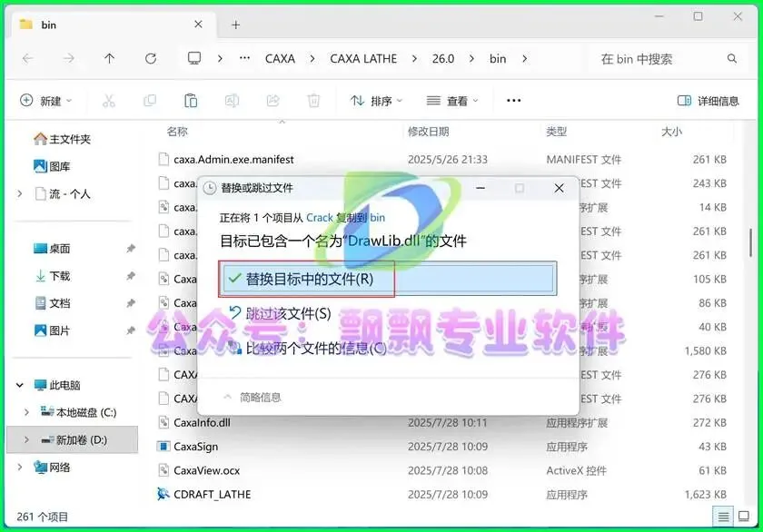Unpin 图片 from quick access

[131, 330]
